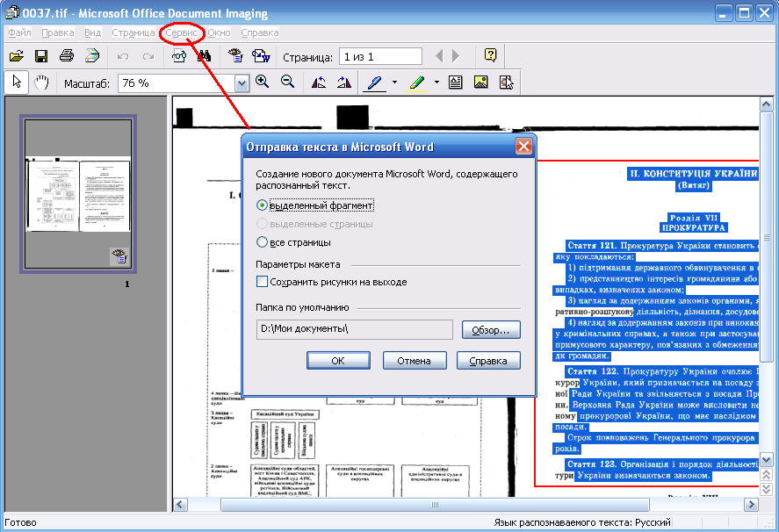Insert a text box annotation
Screen dimensions: 779x532
pos(455,83)
